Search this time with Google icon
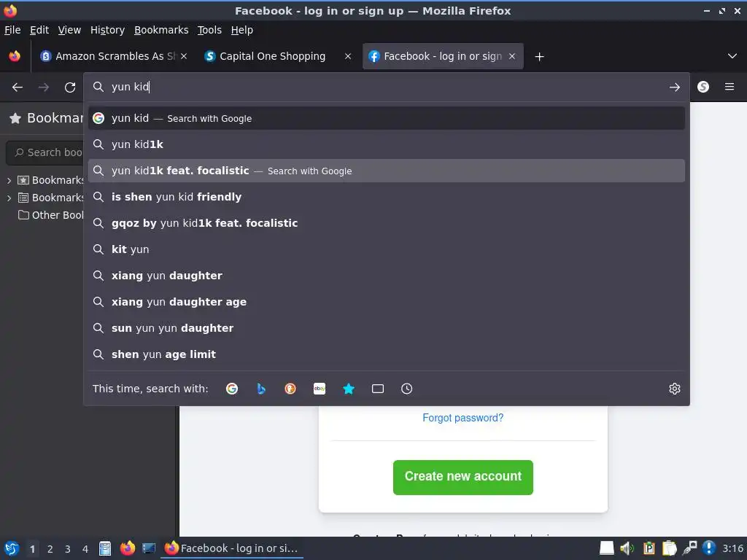The image size is (747, 560). pos(232,389)
